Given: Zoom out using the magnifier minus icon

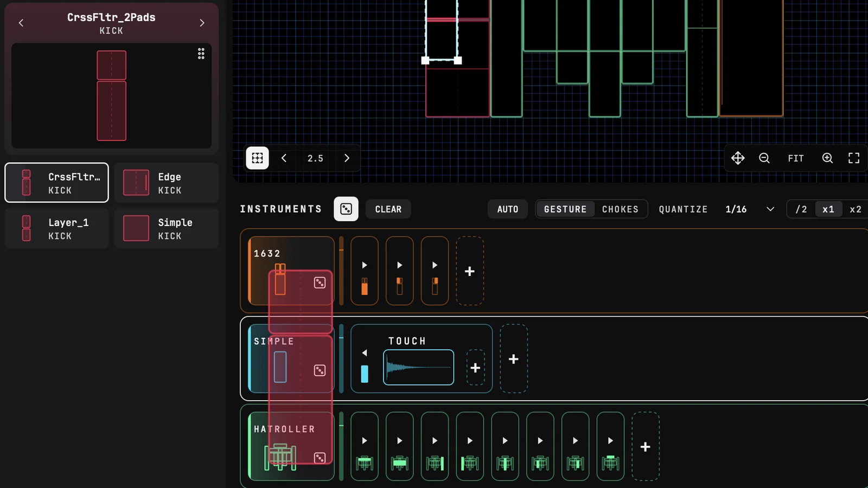Looking at the screenshot, I should click(764, 158).
